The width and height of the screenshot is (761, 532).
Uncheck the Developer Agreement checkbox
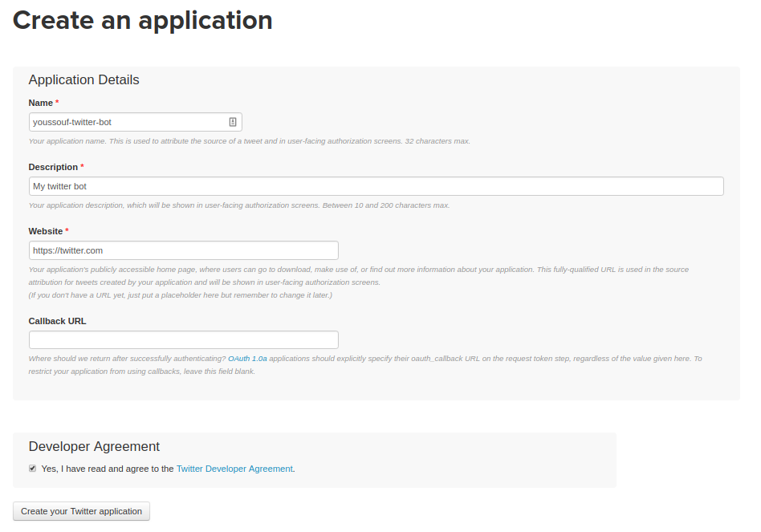coord(33,469)
